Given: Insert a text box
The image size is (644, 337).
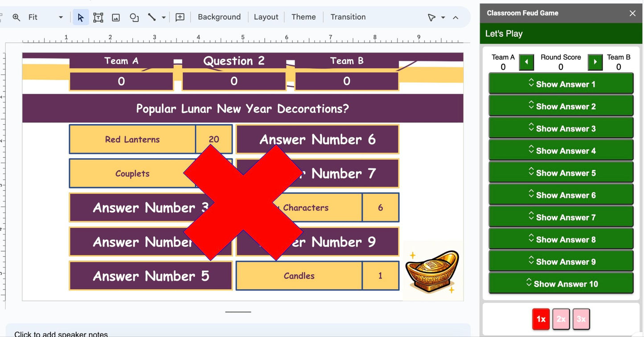Looking at the screenshot, I should (98, 17).
